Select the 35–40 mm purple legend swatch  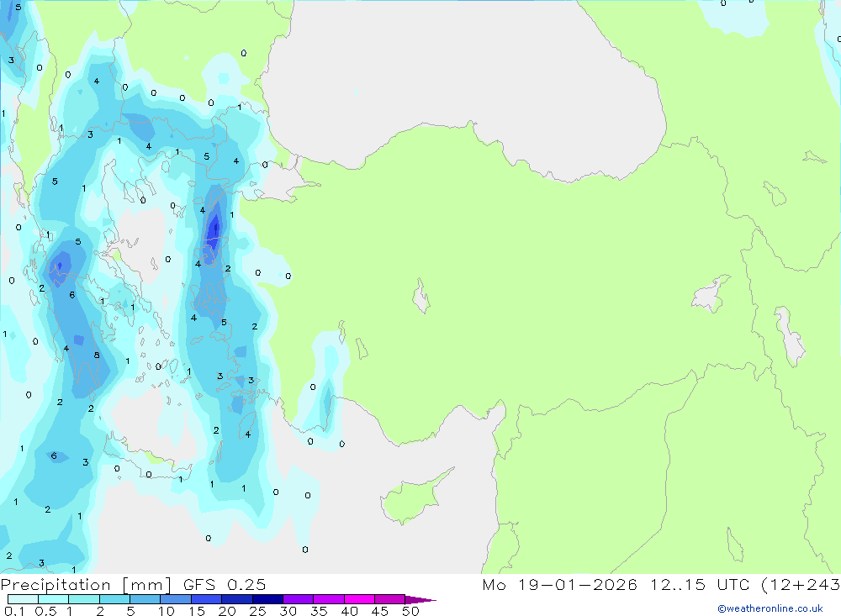(329, 599)
